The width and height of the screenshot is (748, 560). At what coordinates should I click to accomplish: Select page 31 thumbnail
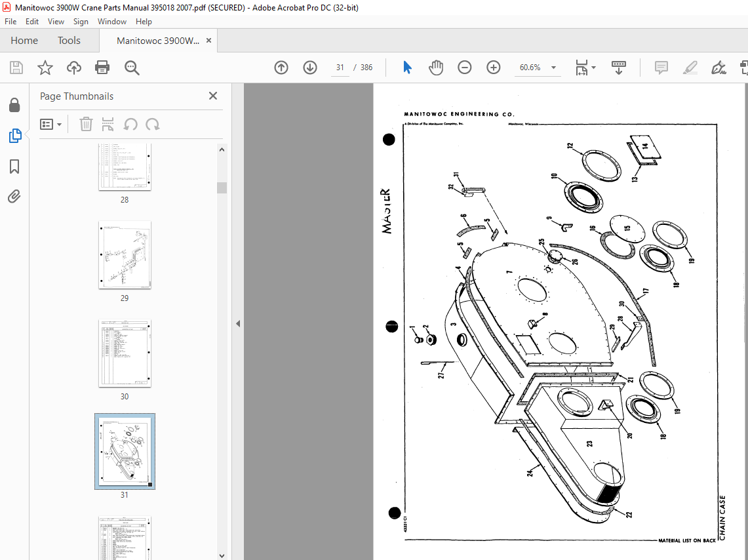pos(125,451)
